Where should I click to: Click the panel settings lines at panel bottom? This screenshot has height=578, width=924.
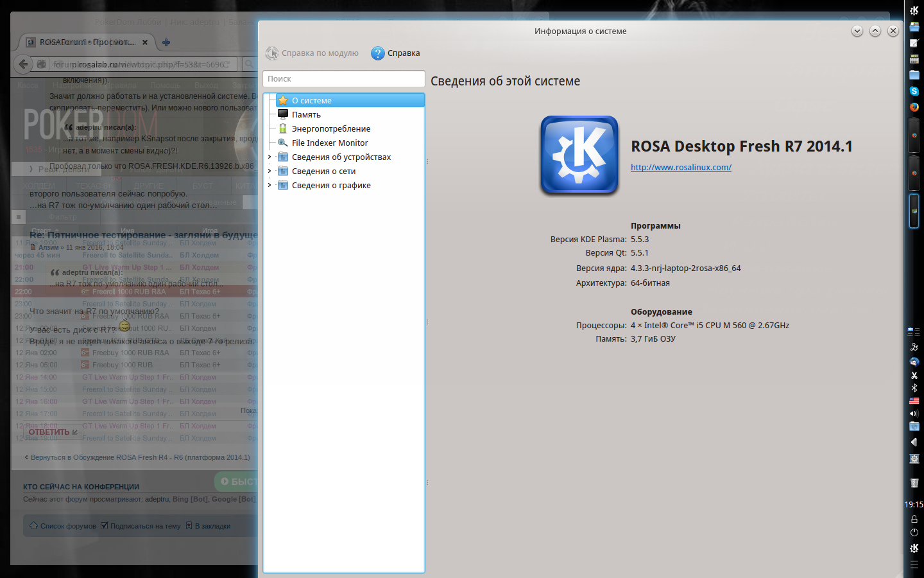(x=914, y=563)
